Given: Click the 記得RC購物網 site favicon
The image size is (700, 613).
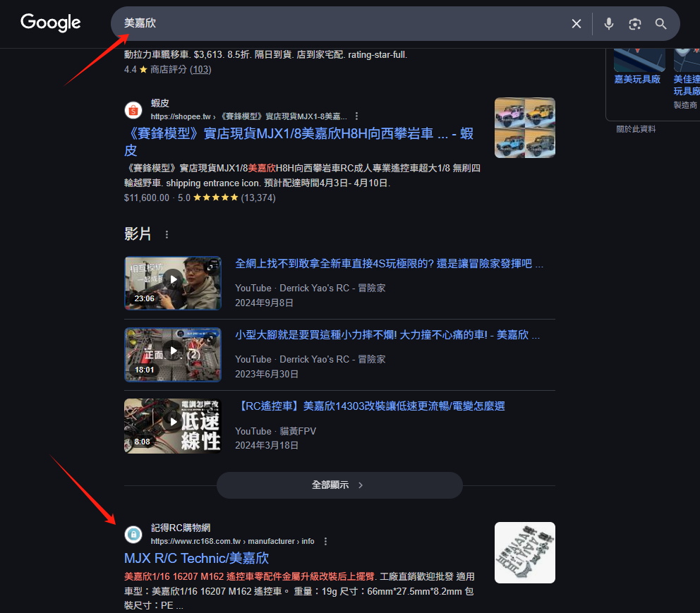Looking at the screenshot, I should tap(133, 534).
